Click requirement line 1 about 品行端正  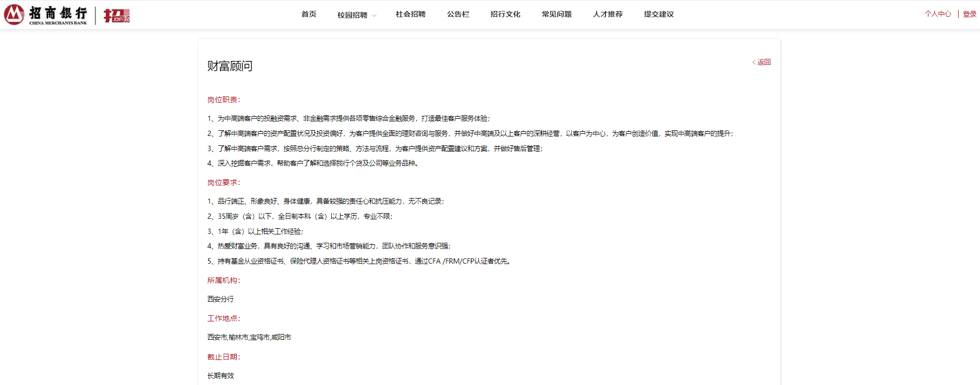[326, 201]
